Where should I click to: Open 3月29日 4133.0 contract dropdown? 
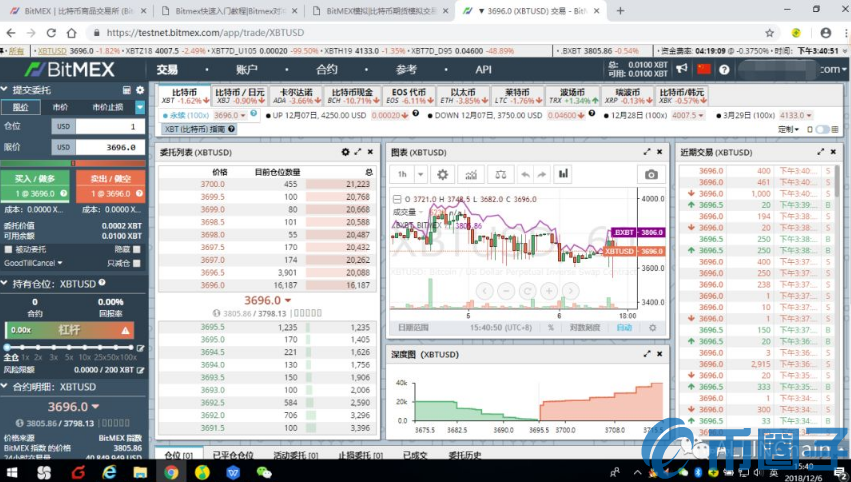796,116
